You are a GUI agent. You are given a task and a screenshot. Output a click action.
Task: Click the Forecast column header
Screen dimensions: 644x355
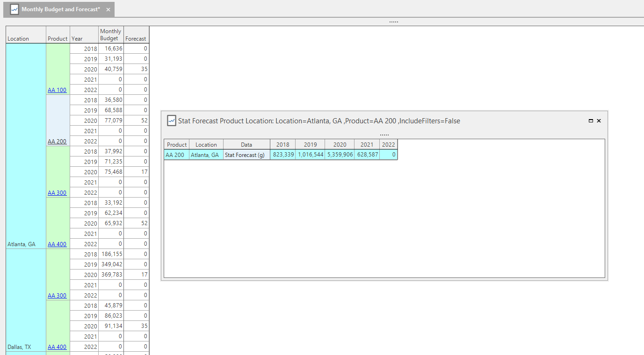point(136,35)
